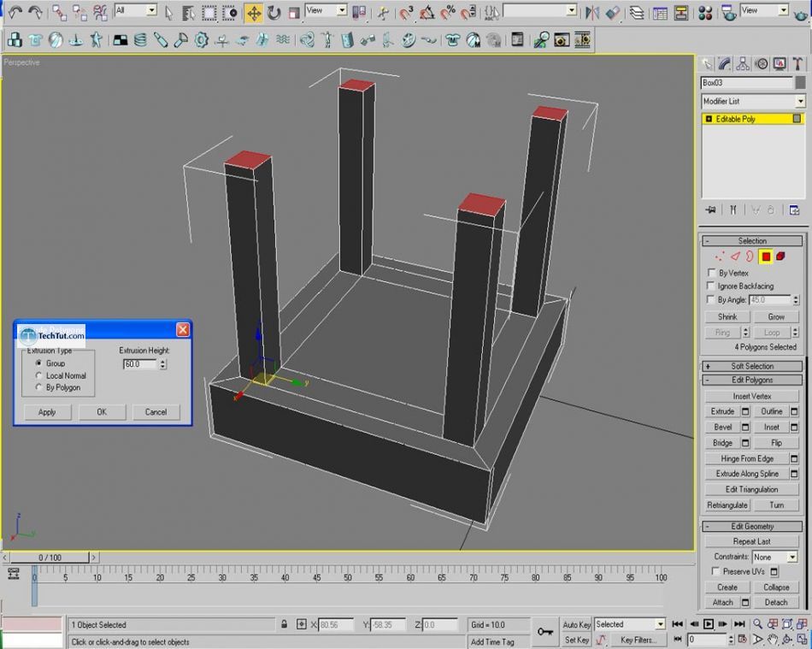
Task: Select the Element sub-object level icon
Action: 780,257
